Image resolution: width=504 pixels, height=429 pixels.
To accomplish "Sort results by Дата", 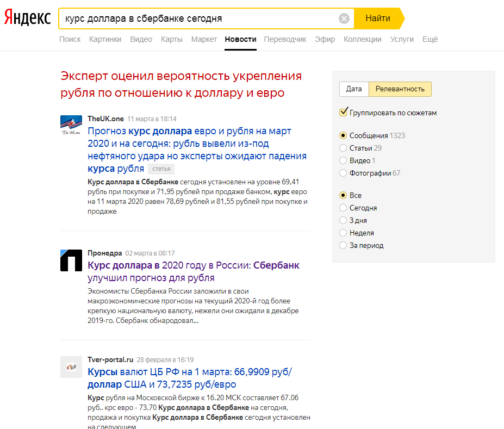I will [x=354, y=89].
